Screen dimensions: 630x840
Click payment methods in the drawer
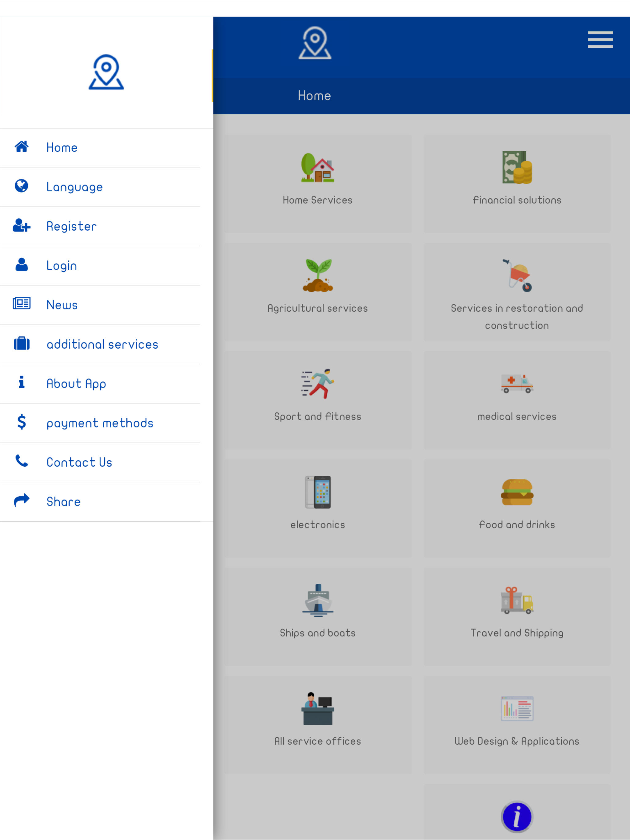point(100,423)
